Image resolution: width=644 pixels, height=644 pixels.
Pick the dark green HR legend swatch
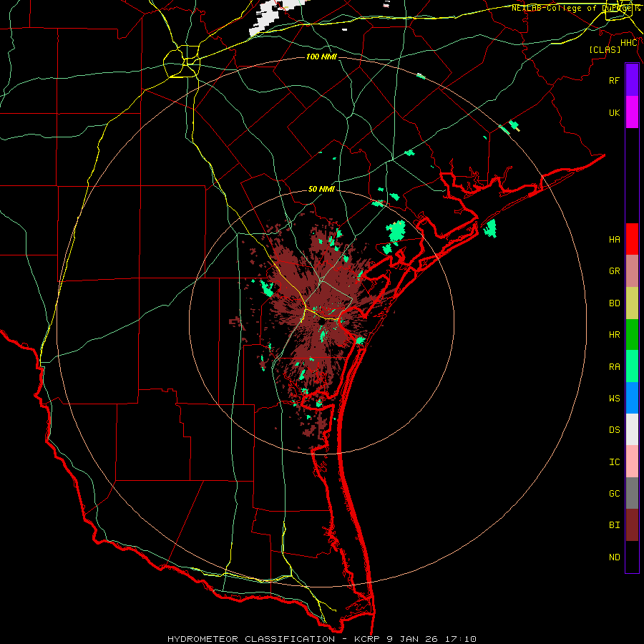tap(632, 335)
